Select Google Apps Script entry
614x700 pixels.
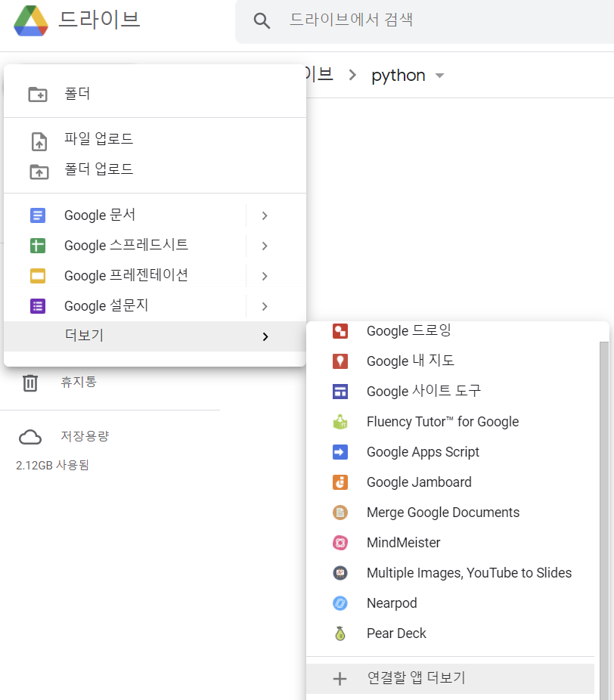pos(451,452)
